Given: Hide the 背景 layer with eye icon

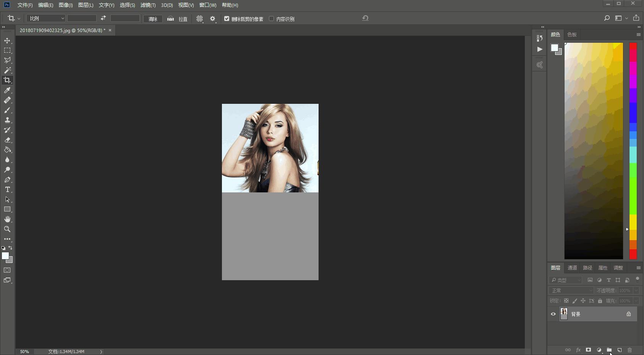Looking at the screenshot, I should [553, 314].
